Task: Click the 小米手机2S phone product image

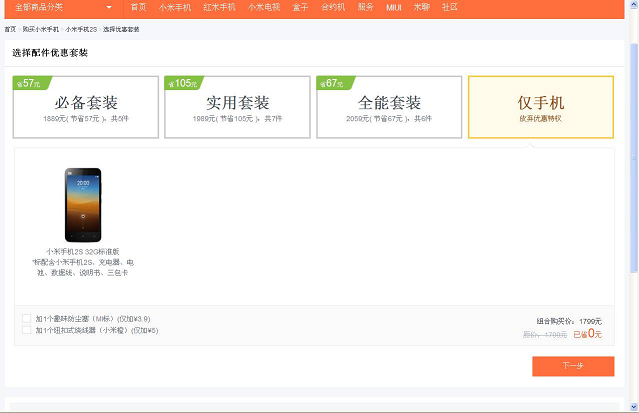Action: point(83,205)
